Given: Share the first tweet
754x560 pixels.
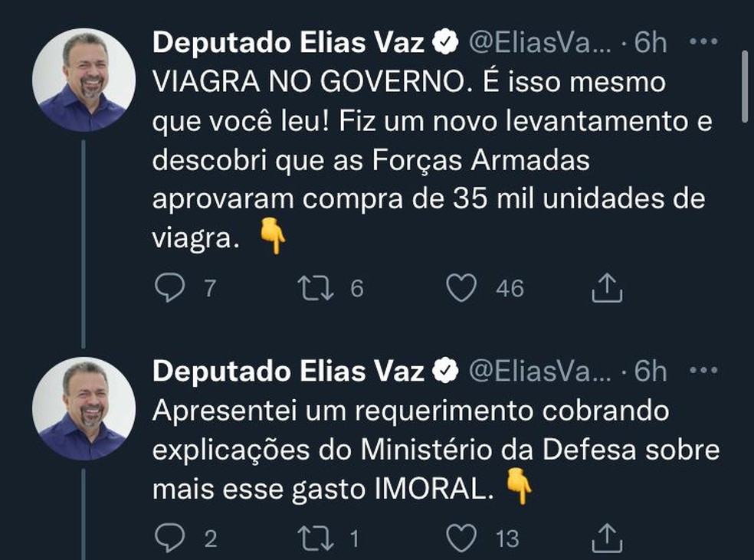Looking at the screenshot, I should (606, 284).
